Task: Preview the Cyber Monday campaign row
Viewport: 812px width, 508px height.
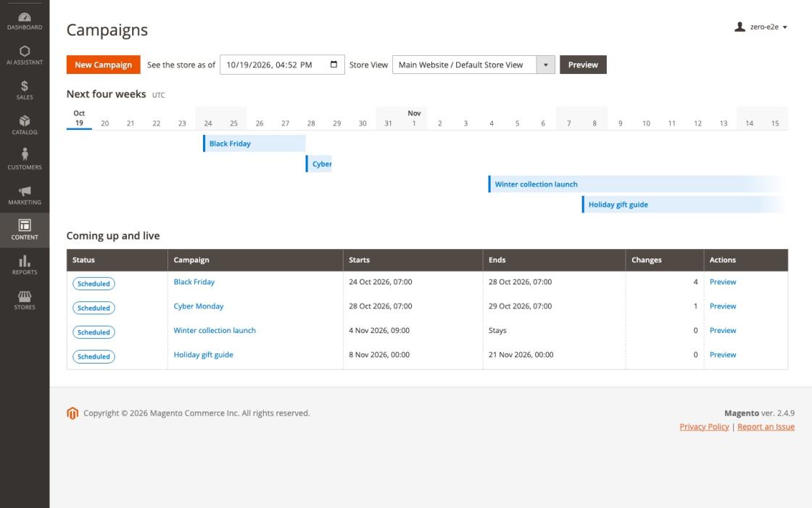Action: coord(722,306)
